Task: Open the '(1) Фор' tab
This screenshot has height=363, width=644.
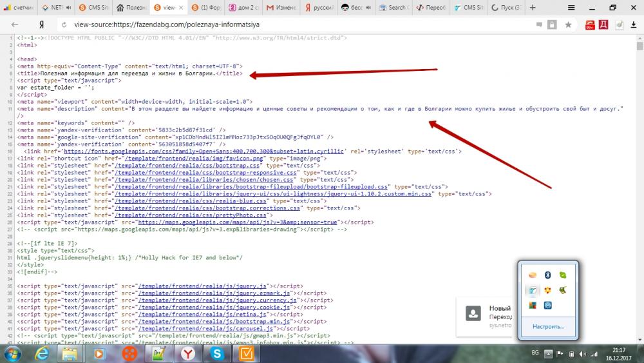Action: tap(206, 7)
